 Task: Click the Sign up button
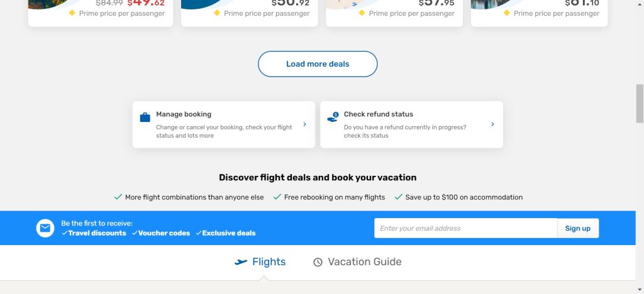577,228
